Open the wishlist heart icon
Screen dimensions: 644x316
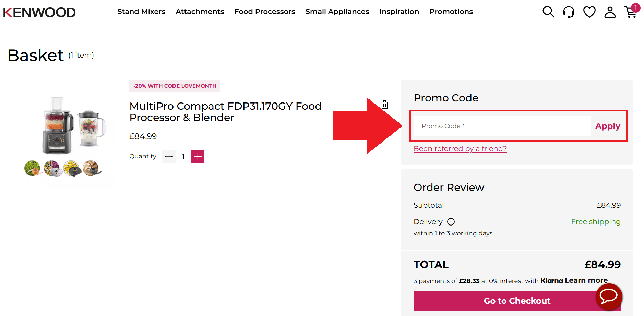coord(589,12)
